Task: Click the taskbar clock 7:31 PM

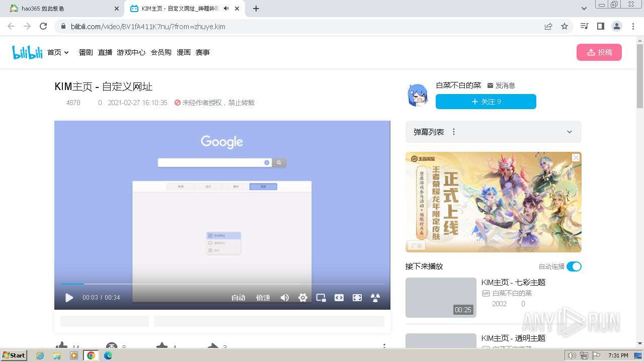Action: [x=618, y=355]
